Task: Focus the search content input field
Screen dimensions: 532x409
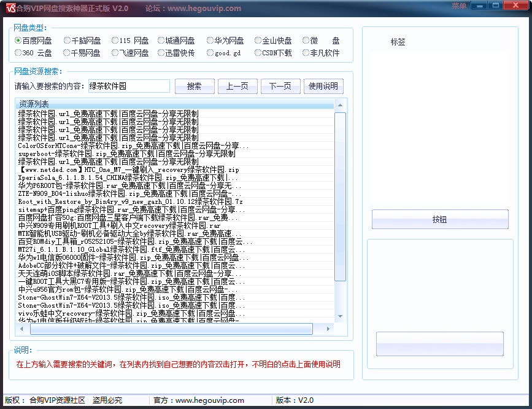Action: coord(129,86)
